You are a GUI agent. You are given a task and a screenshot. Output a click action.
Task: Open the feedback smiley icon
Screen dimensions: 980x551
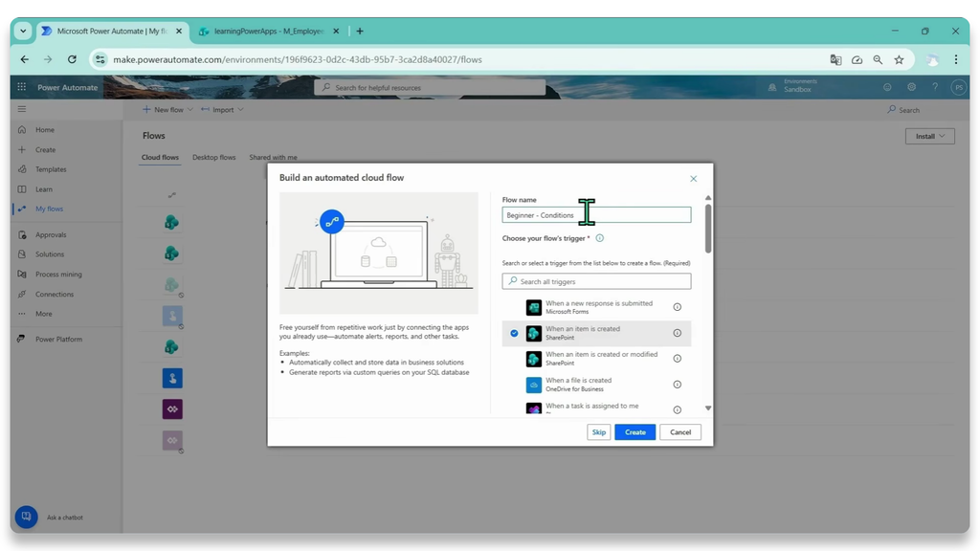coord(887,87)
